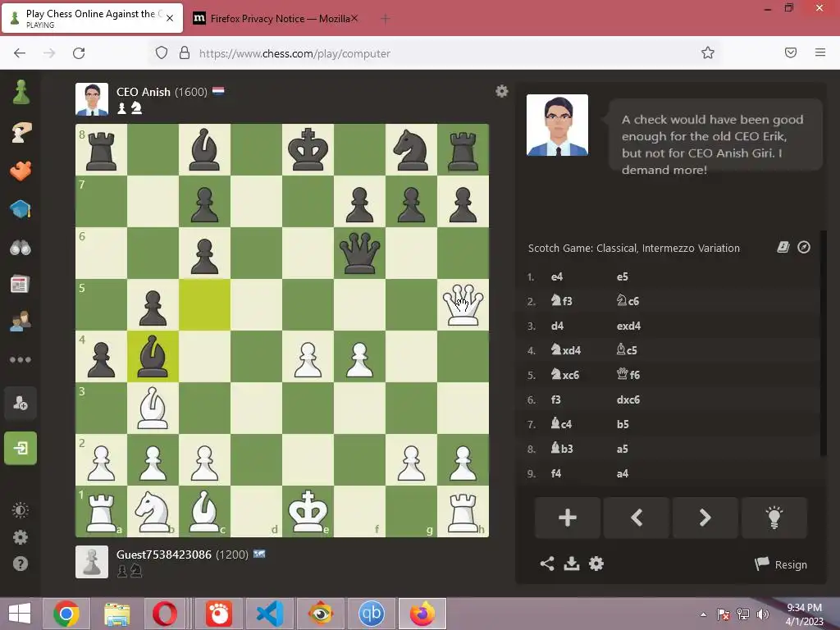Open game settings gear below move list

coord(596,564)
